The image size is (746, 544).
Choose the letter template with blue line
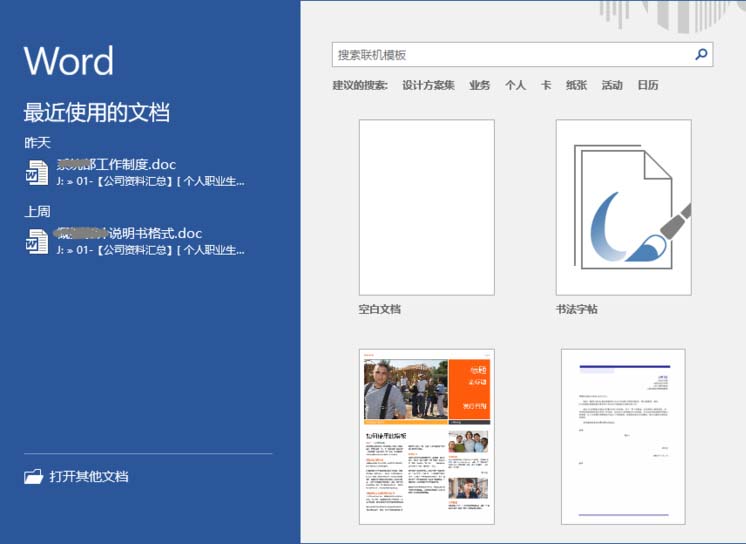click(x=623, y=436)
